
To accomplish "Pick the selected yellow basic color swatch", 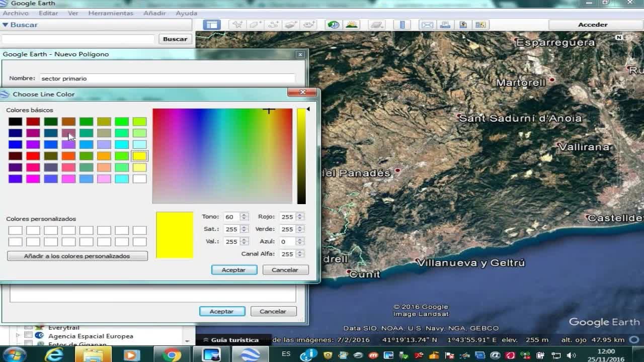I will click(x=139, y=156).
